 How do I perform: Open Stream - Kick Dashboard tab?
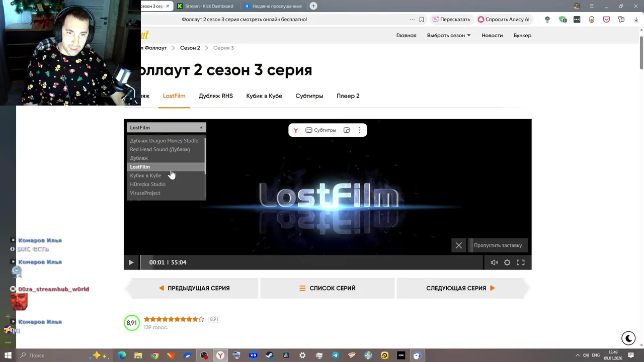click(x=205, y=6)
